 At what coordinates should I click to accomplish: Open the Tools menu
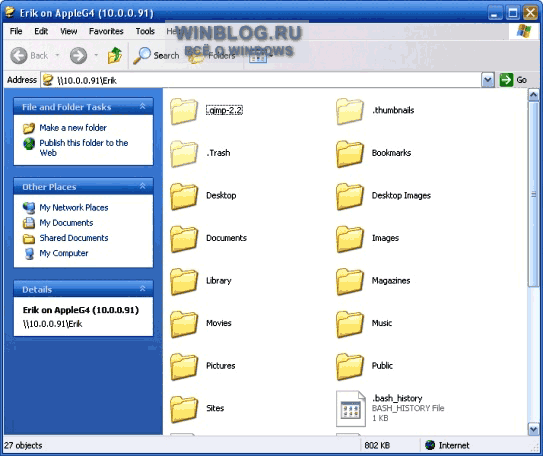tap(145, 31)
